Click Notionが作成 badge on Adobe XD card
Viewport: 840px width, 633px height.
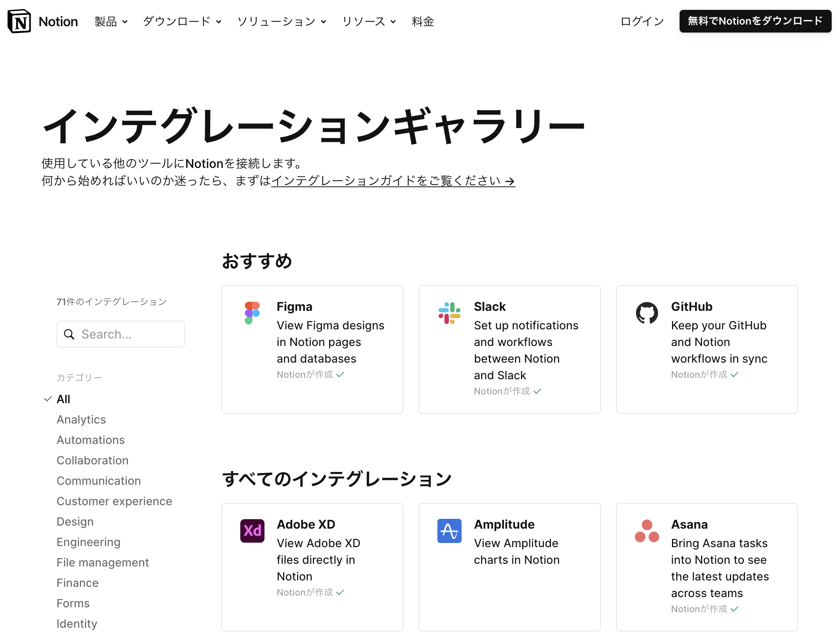coord(310,593)
